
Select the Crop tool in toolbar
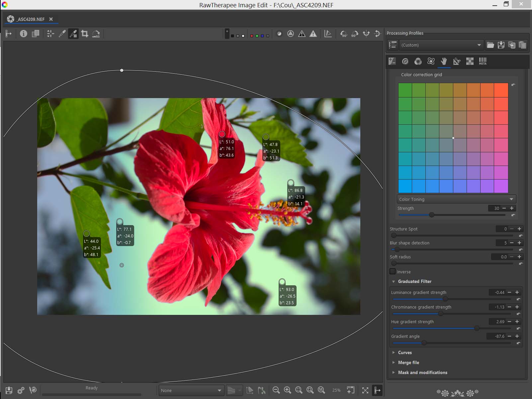(85, 34)
